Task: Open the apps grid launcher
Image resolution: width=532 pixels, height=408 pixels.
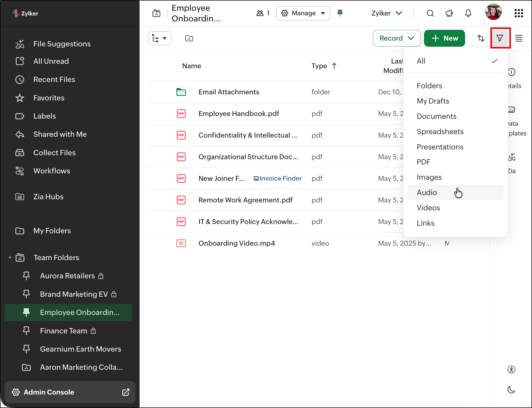Action: pyautogui.click(x=519, y=13)
